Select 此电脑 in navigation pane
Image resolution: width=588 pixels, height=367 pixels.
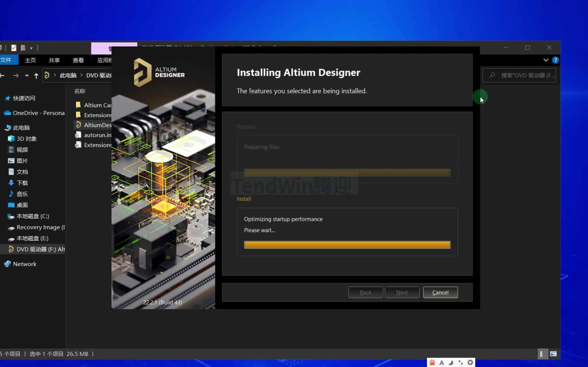[x=17, y=127]
